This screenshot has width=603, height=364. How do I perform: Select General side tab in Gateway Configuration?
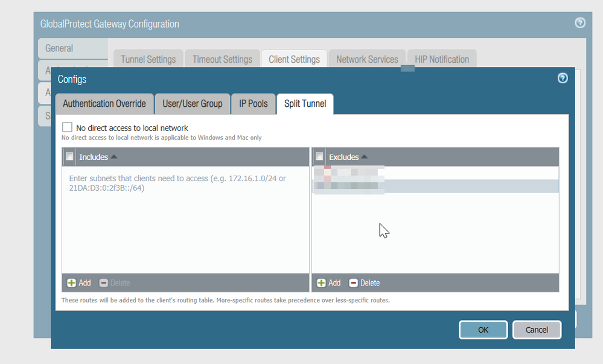[72, 48]
